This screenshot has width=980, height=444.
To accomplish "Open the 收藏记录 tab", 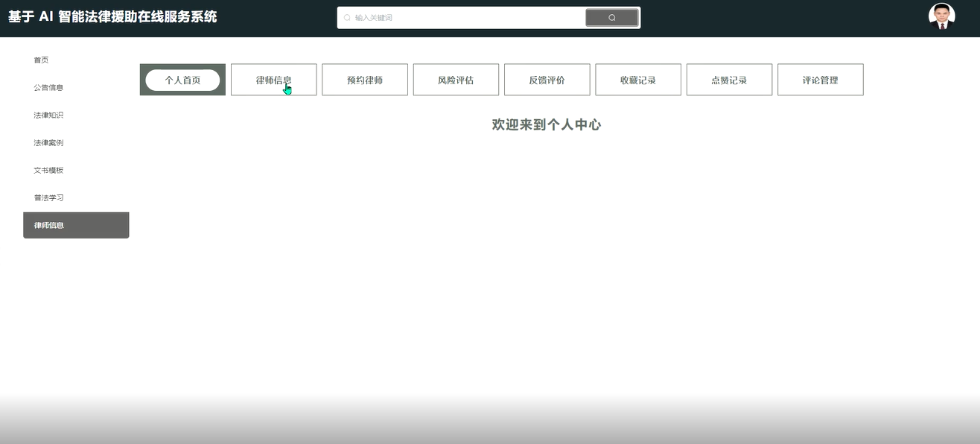I will [x=638, y=80].
